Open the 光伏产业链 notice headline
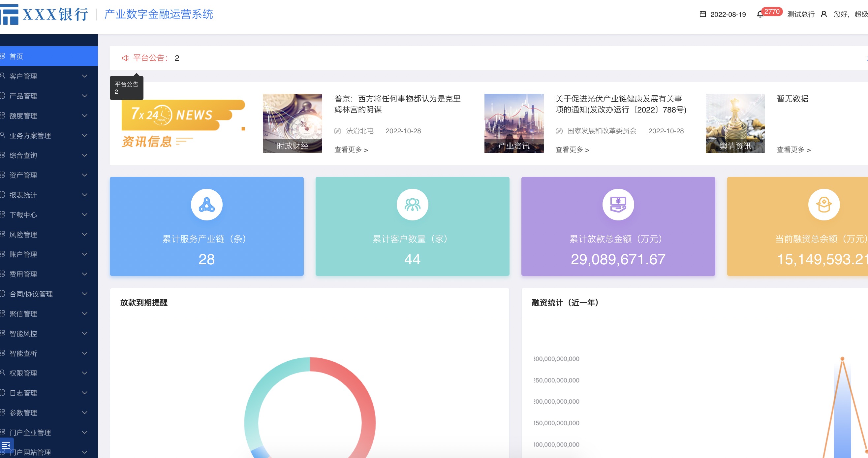 (621, 104)
